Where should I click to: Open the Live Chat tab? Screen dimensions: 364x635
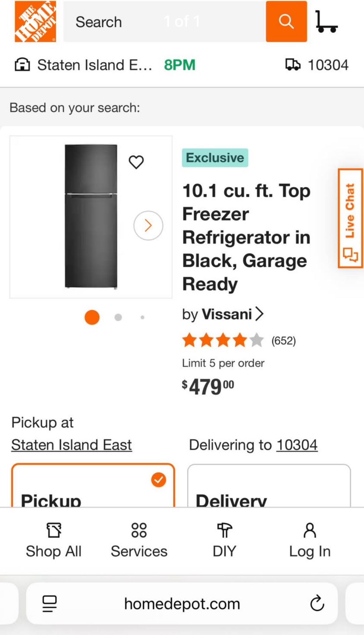click(351, 218)
